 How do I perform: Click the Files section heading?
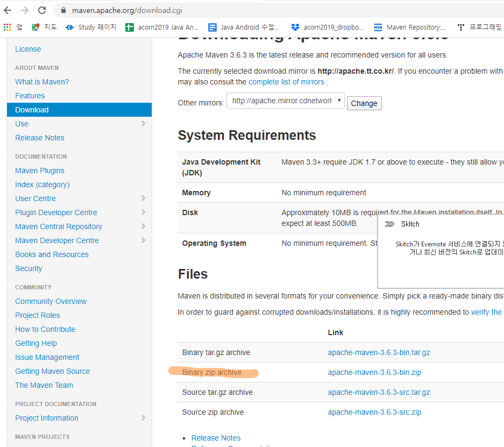click(x=193, y=274)
